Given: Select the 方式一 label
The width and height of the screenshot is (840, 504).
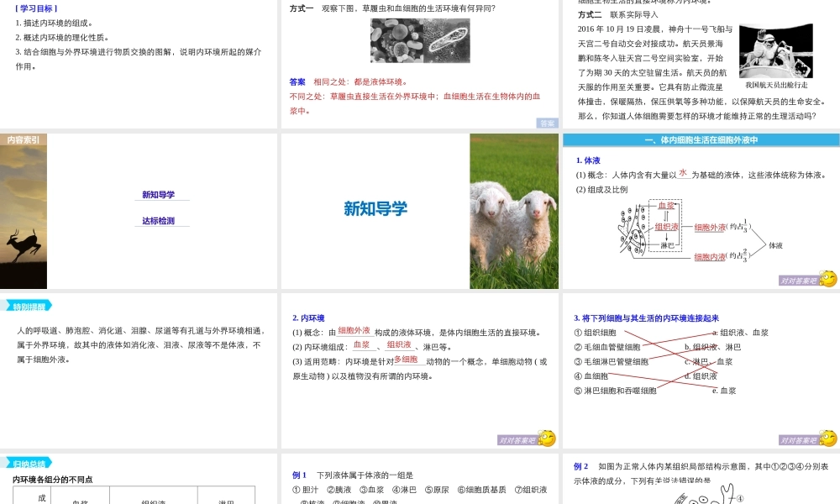Looking at the screenshot, I should tap(302, 8).
